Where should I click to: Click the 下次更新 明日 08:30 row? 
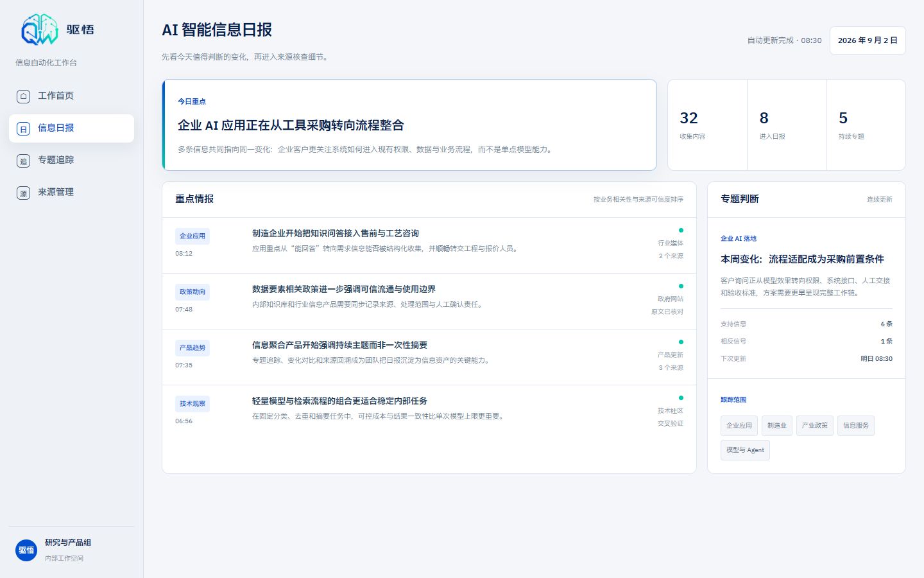(x=807, y=358)
